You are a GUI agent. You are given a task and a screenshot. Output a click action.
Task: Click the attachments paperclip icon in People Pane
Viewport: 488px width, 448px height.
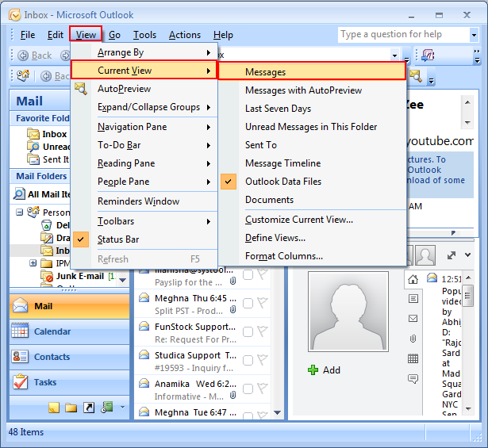point(413,339)
